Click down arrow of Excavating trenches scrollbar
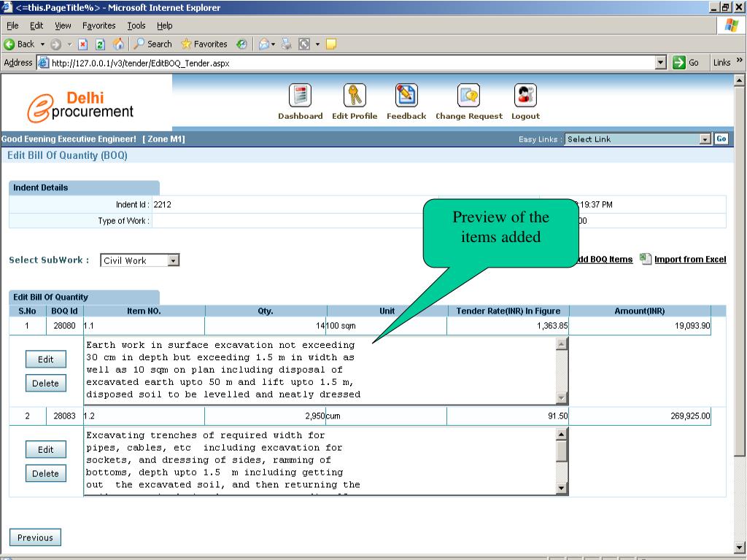Viewport: 747px width, 560px height. click(x=562, y=488)
